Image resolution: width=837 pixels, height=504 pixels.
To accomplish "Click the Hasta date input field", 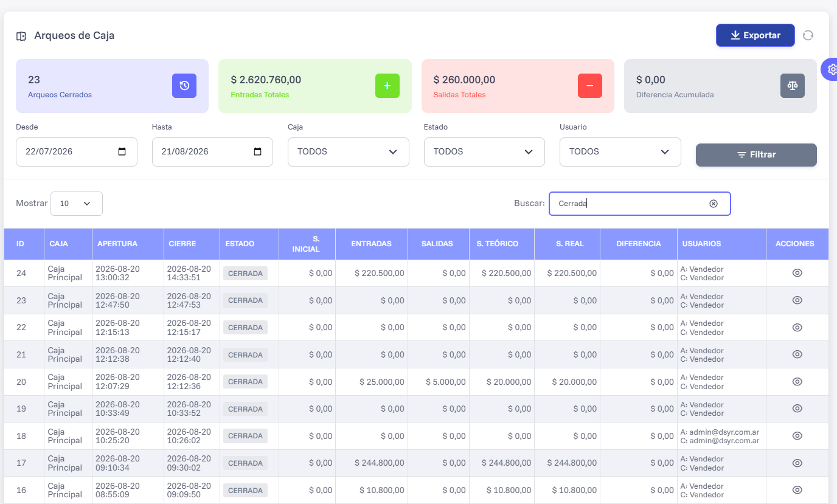I will pos(212,152).
